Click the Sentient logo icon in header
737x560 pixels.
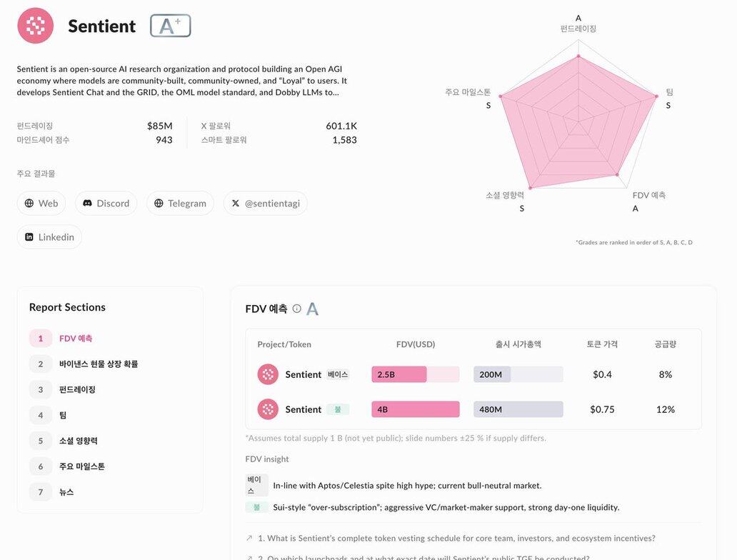(x=35, y=26)
